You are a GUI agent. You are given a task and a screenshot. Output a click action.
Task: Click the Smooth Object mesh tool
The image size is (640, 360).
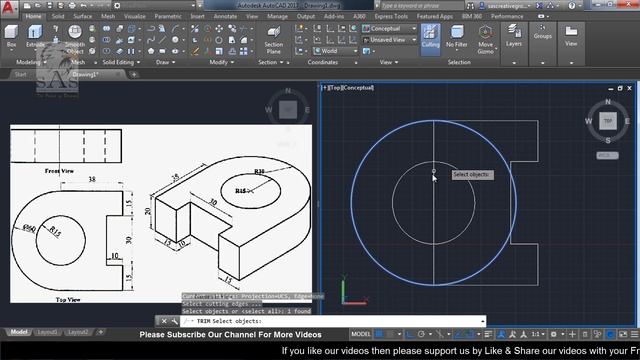pos(75,40)
